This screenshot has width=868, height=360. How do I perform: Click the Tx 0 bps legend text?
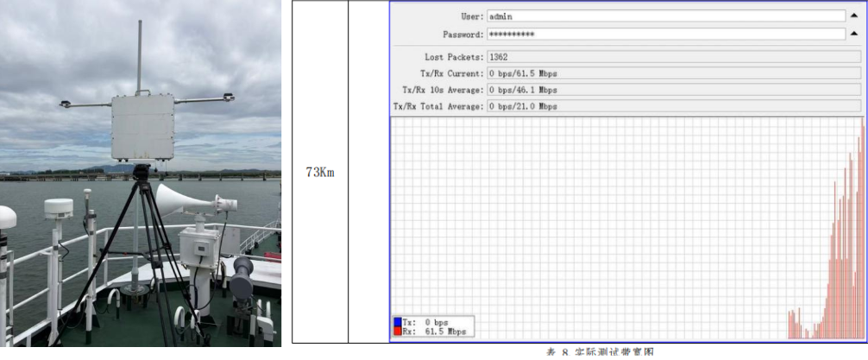[425, 322]
